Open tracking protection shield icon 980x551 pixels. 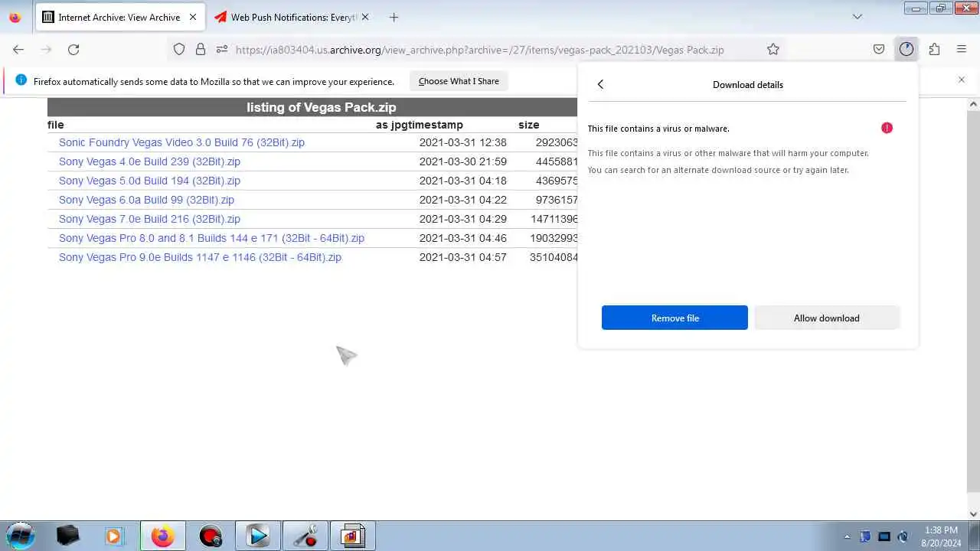(179, 49)
